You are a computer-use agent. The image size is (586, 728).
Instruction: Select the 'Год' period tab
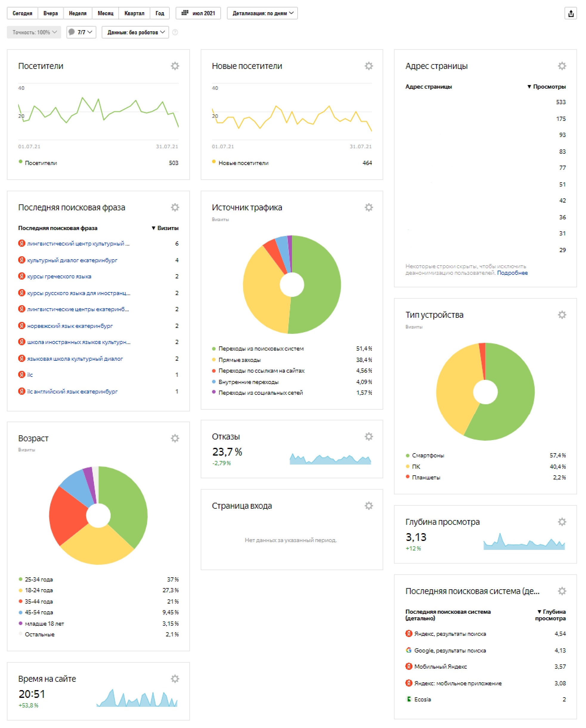click(x=160, y=13)
